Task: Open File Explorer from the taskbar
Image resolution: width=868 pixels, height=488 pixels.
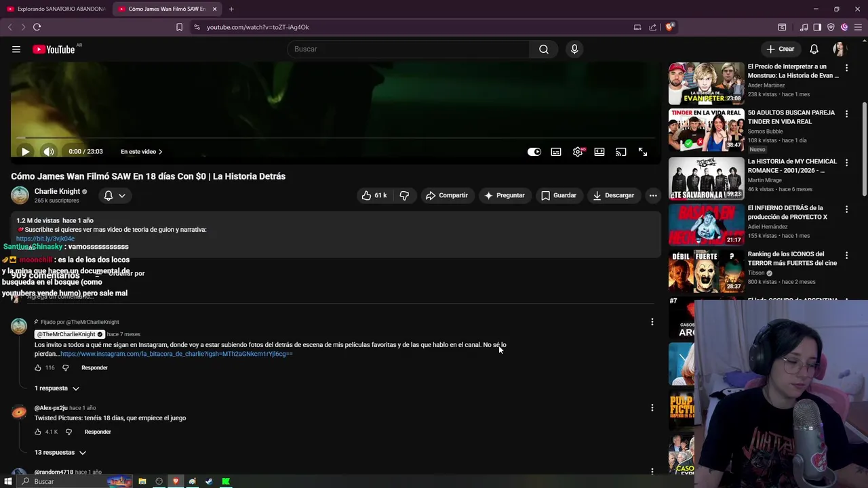Action: pyautogui.click(x=142, y=481)
